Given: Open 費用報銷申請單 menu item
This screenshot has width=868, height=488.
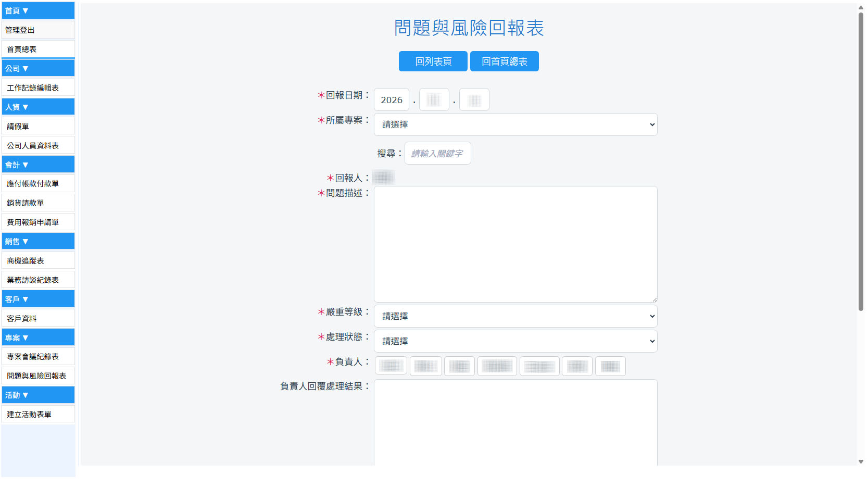Looking at the screenshot, I should pos(38,222).
